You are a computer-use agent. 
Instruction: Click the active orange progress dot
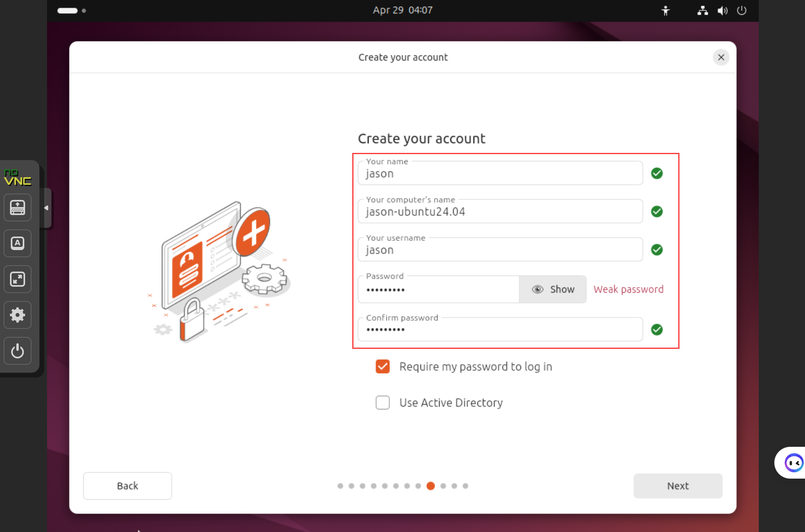pos(430,486)
